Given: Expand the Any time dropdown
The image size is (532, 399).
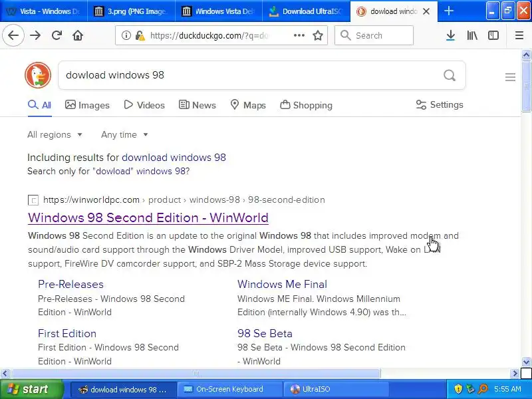Looking at the screenshot, I should [x=124, y=135].
